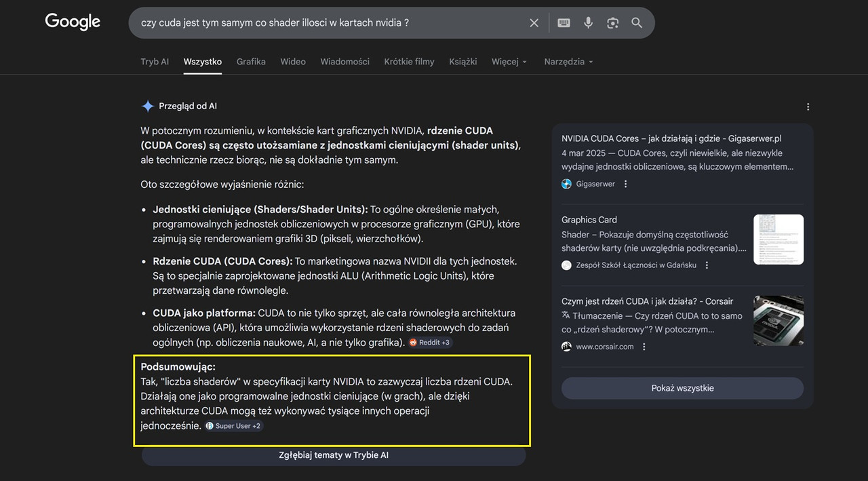Open the Reddit +3 source chip

point(430,343)
